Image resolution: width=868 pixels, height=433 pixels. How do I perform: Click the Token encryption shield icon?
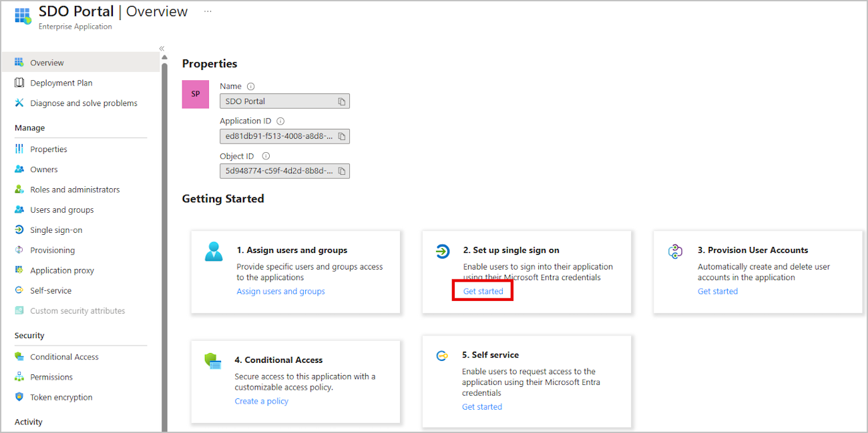click(19, 397)
